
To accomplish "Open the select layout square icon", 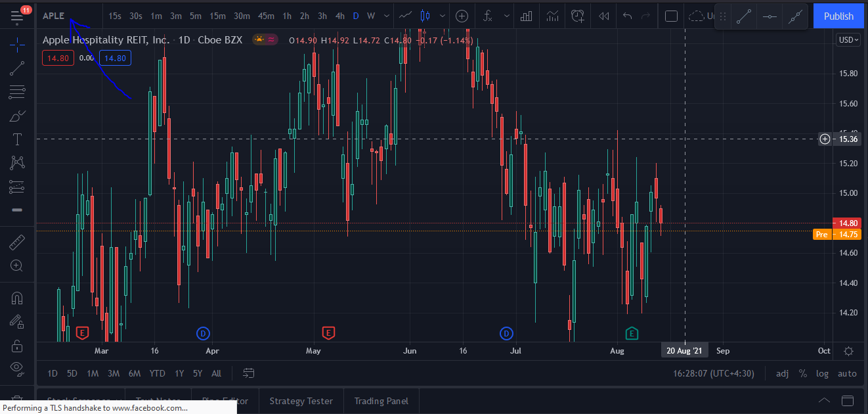I will (x=671, y=16).
